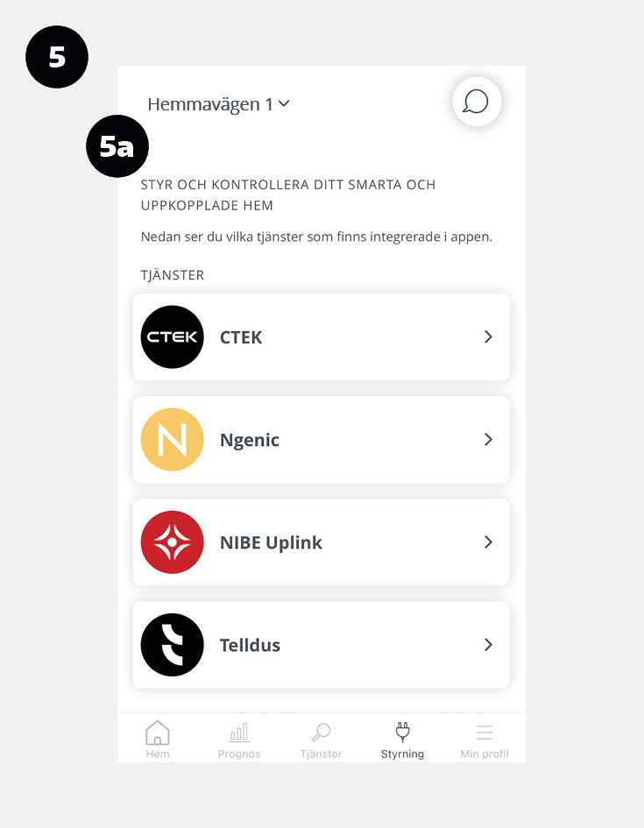Click the black CTEK logo
The width and height of the screenshot is (644, 828).
tap(172, 337)
